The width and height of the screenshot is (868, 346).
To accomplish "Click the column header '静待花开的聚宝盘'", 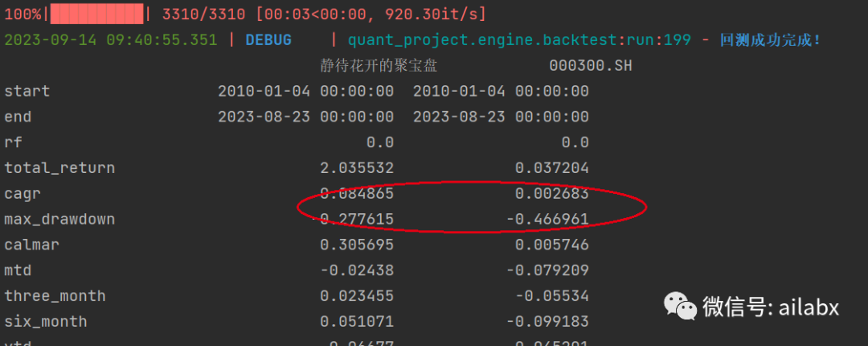I will pyautogui.click(x=379, y=66).
